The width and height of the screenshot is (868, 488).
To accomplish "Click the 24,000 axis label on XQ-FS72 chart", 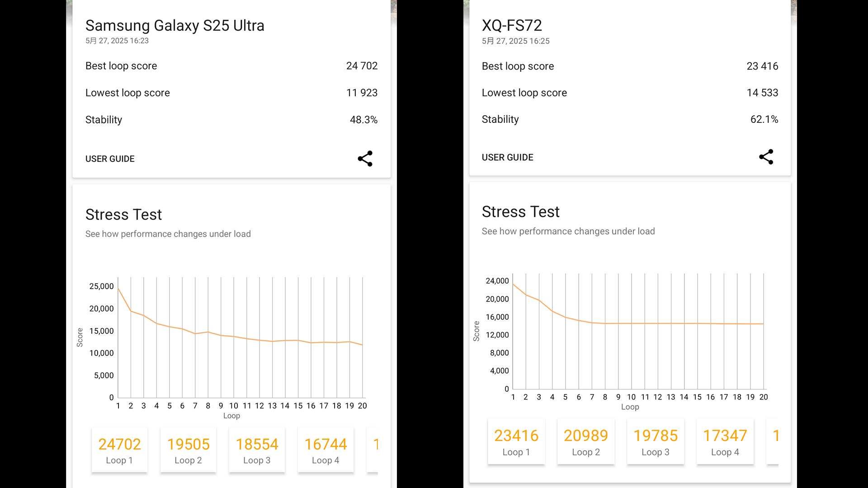I will click(x=497, y=281).
